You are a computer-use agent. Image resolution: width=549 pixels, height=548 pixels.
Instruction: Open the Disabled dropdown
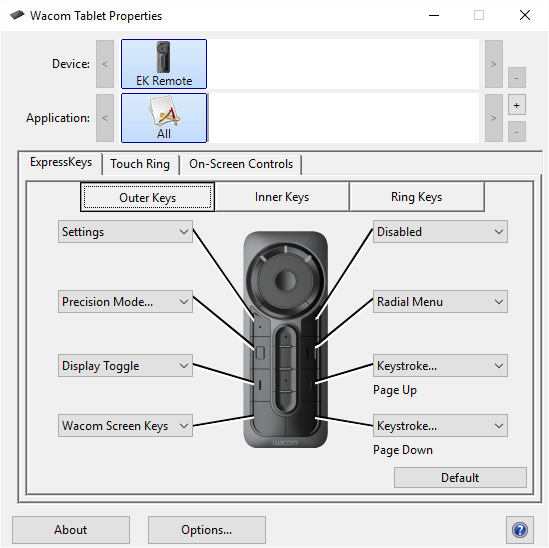[440, 231]
